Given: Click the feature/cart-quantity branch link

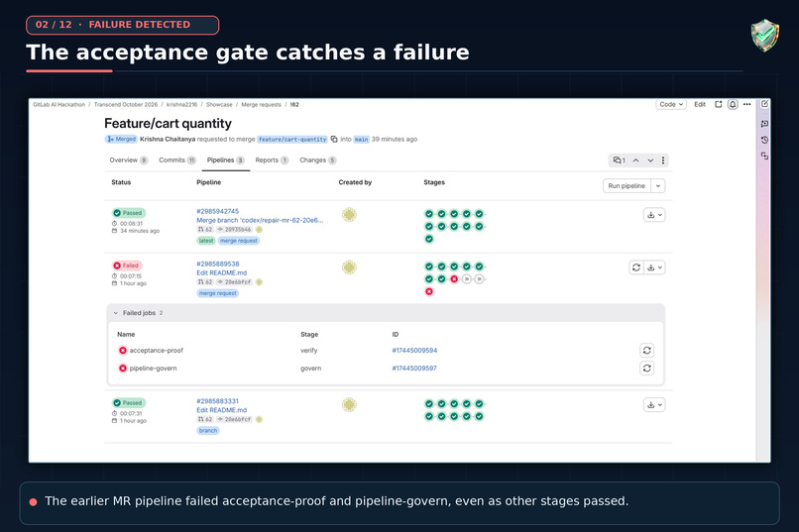Looking at the screenshot, I should click(x=292, y=139).
